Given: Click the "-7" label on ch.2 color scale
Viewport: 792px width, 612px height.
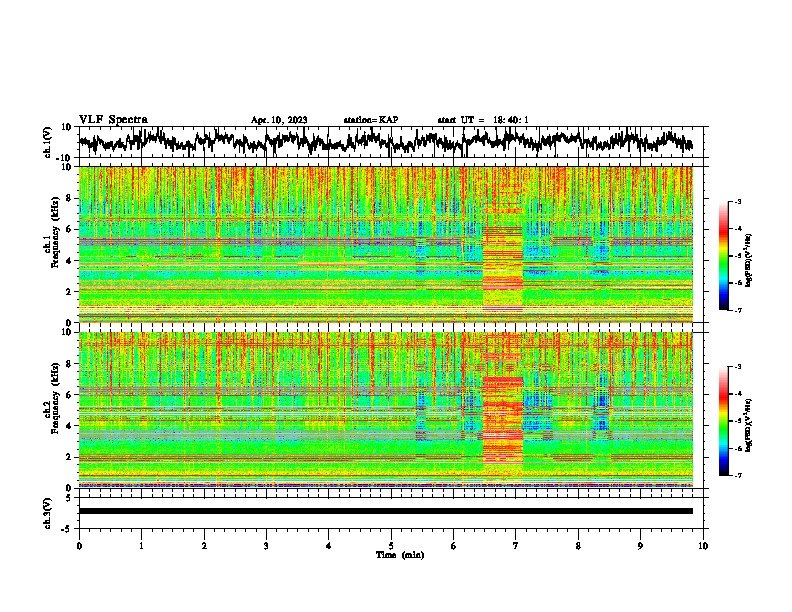Looking at the screenshot, I should point(736,476).
